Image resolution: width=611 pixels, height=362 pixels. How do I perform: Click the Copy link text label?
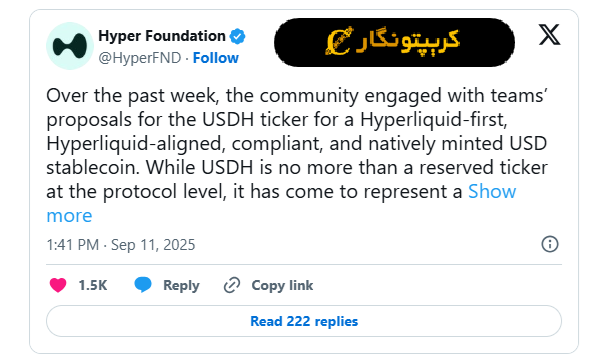pos(282,285)
